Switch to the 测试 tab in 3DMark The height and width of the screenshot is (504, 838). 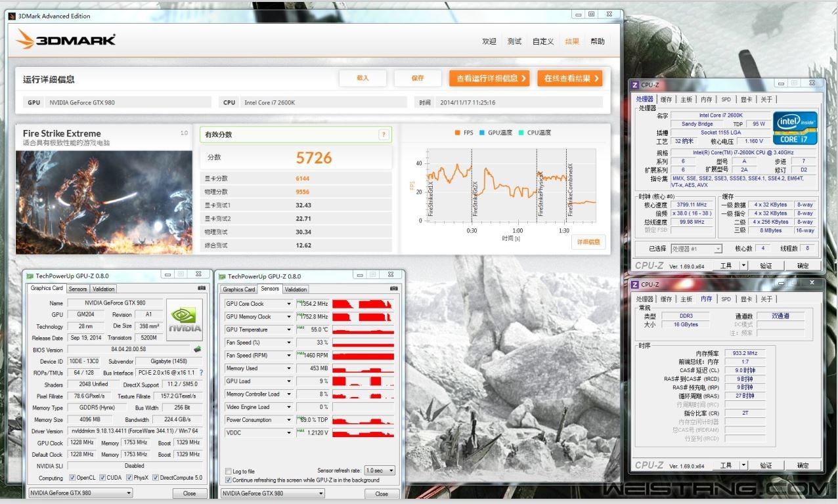tap(514, 41)
